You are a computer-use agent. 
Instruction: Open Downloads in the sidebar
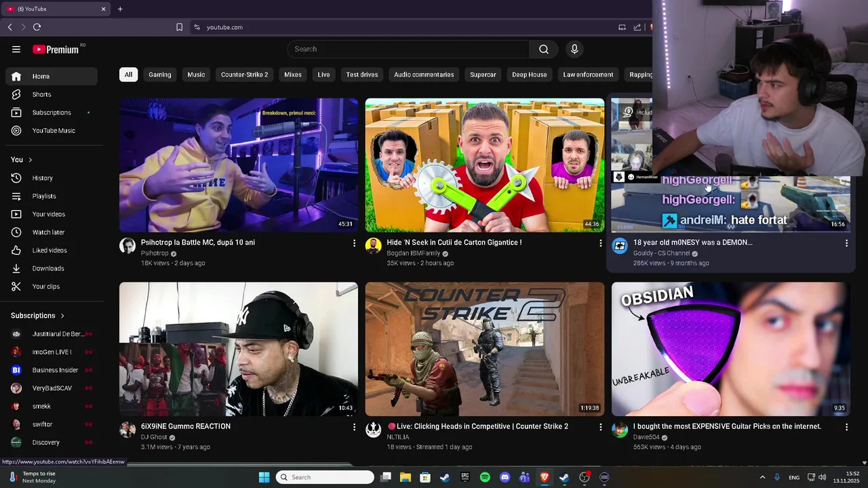point(52,268)
